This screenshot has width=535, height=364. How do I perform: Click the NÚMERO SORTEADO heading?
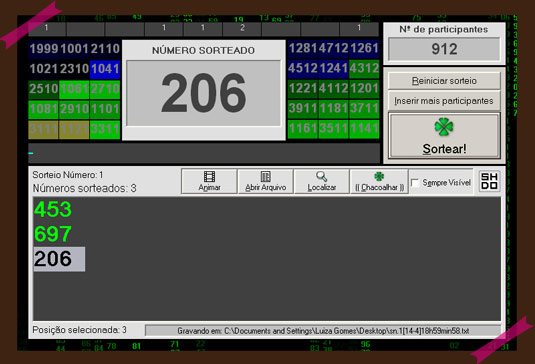[x=203, y=50]
